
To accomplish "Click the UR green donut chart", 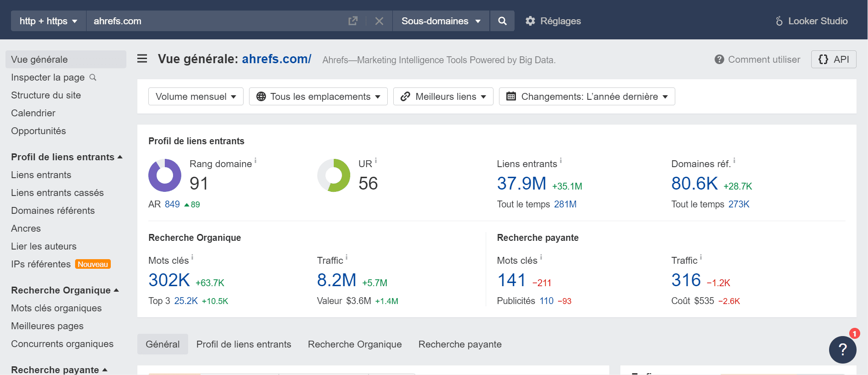I will (334, 175).
